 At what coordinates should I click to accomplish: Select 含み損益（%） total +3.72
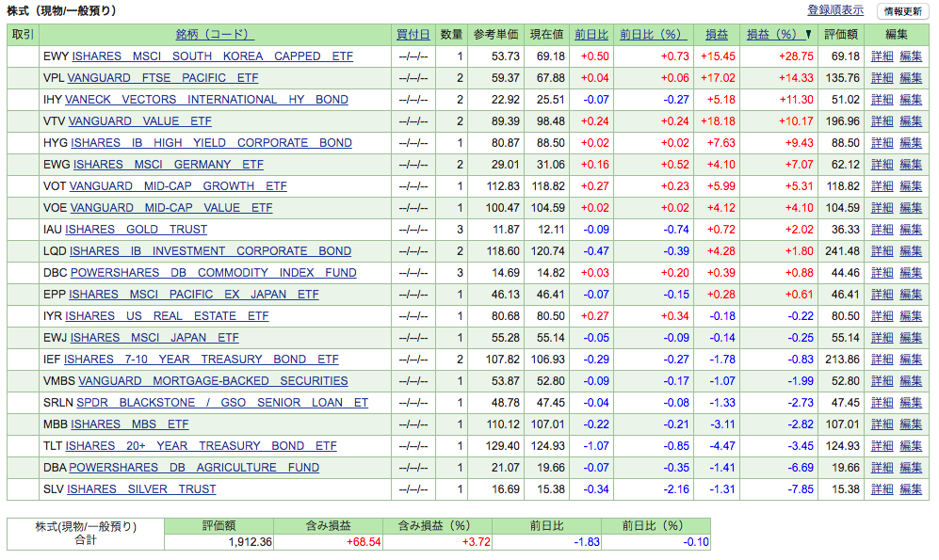pos(476,542)
